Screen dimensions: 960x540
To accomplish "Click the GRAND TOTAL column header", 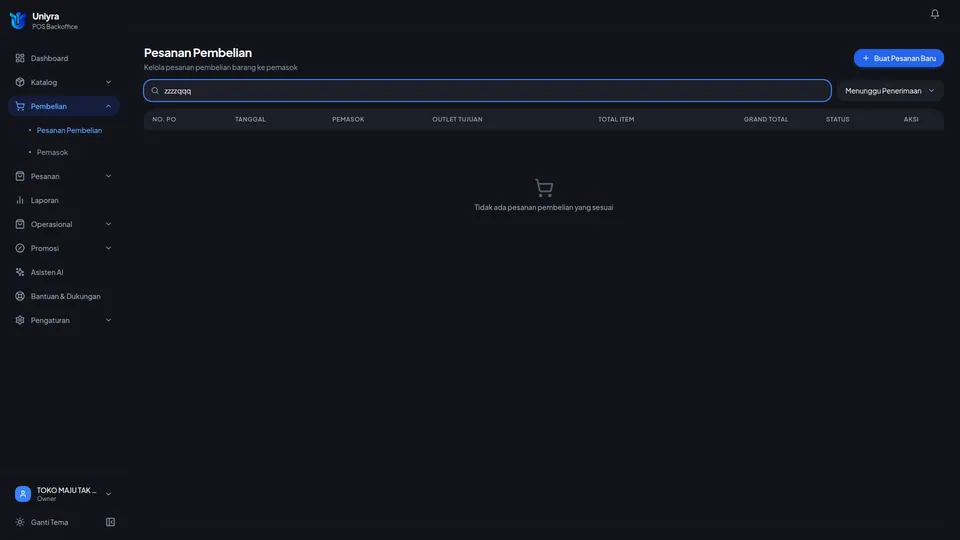I will click(766, 119).
